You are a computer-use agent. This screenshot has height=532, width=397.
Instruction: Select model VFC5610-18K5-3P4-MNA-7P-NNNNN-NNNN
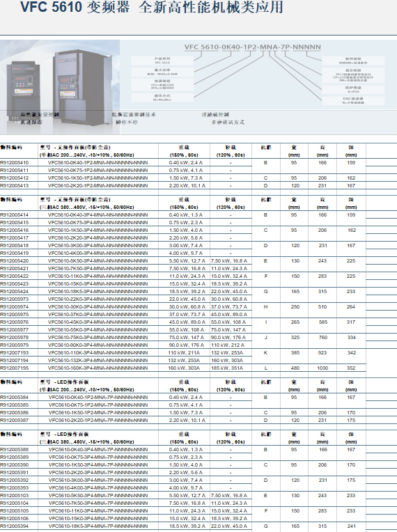point(98,526)
